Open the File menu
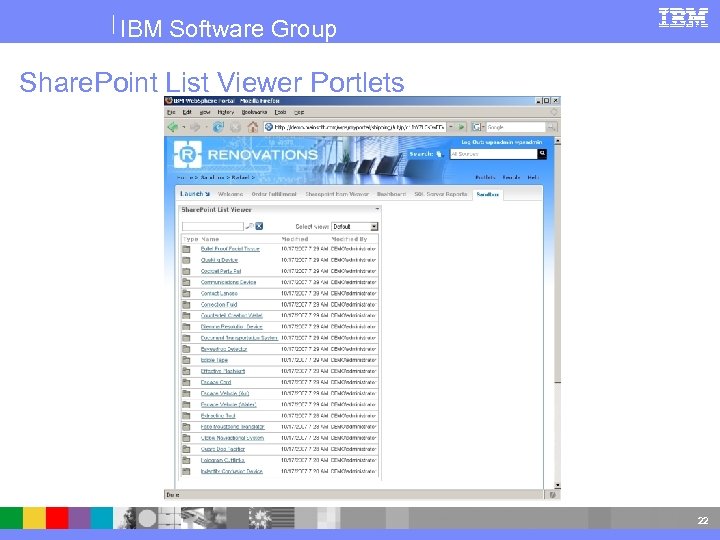 coord(171,112)
